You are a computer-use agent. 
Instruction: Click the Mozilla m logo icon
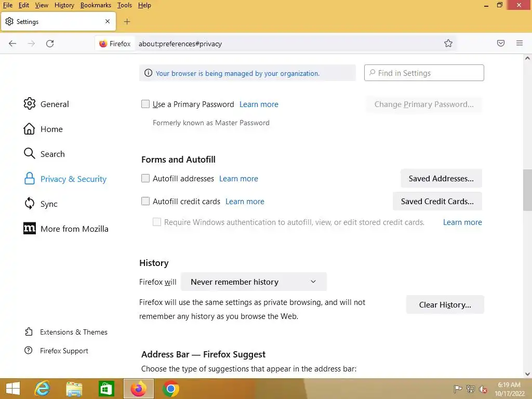[x=30, y=229]
